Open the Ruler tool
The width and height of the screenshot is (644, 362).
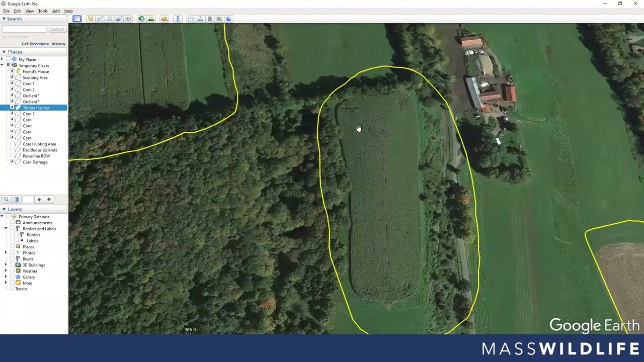(x=178, y=19)
